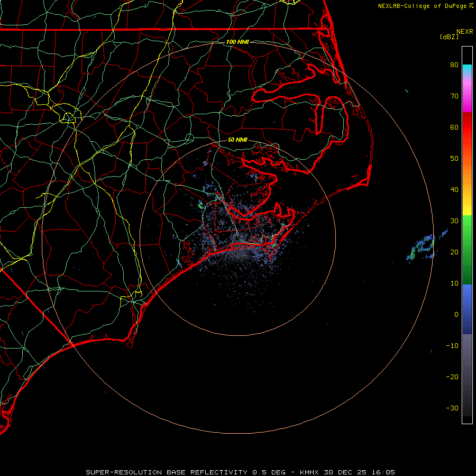Click the -10 value on dBZ scale
Viewport: 476px width, 476px height.
(x=452, y=345)
